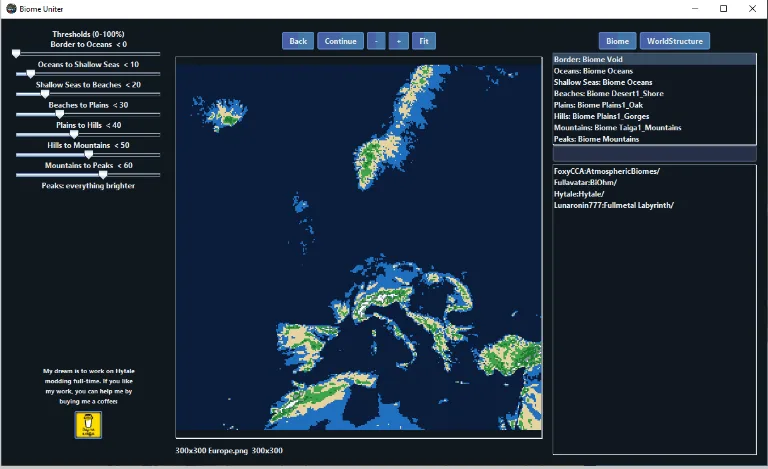Click the yellow buy-me-a-coffee icon

(x=88, y=424)
